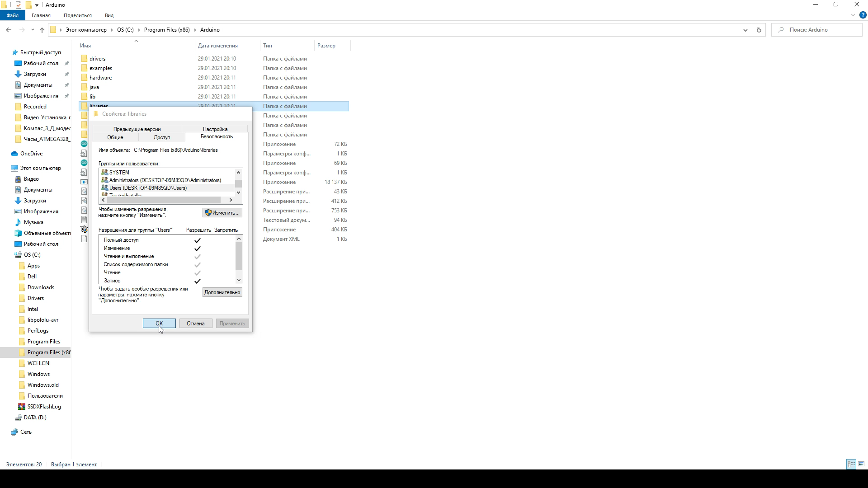The height and width of the screenshot is (488, 868).
Task: Refresh the Arduino folder view
Action: click(x=759, y=30)
